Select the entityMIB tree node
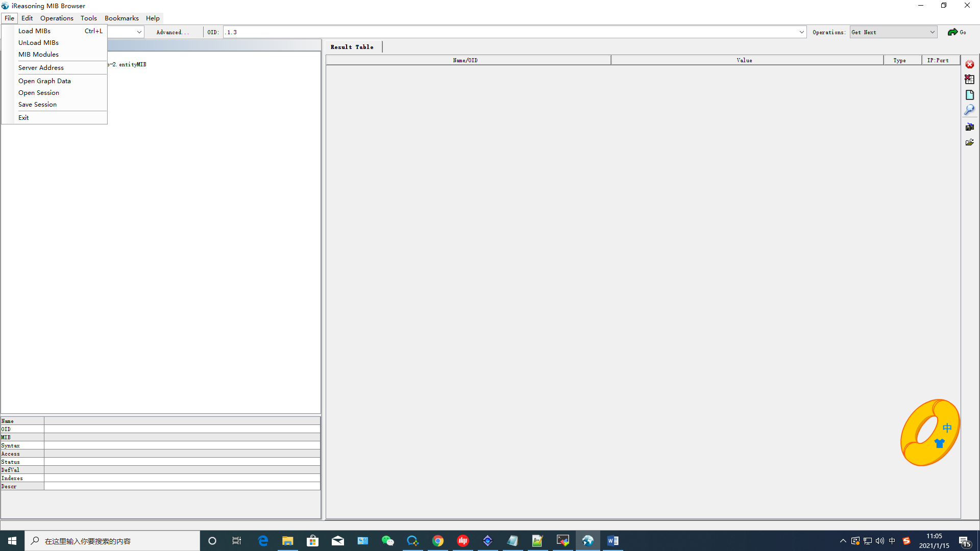 132,65
